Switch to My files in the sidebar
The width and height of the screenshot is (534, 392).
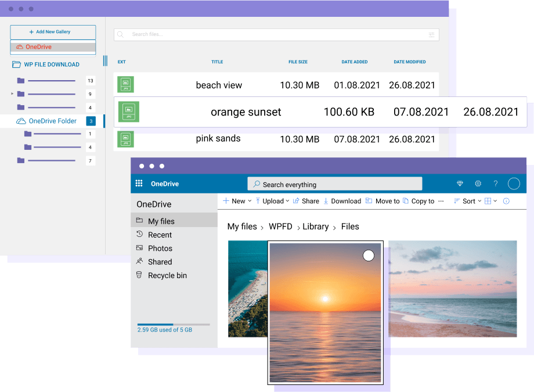coord(162,221)
